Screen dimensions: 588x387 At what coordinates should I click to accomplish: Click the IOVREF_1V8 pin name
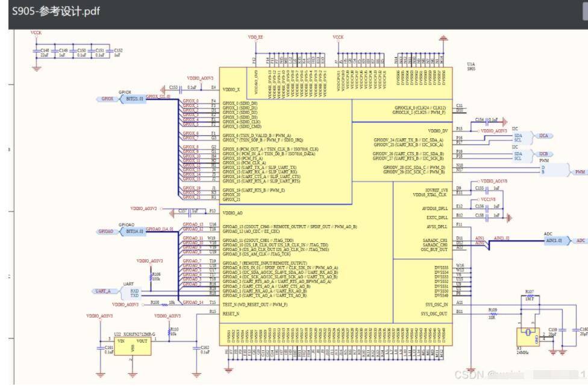pyautogui.click(x=437, y=190)
